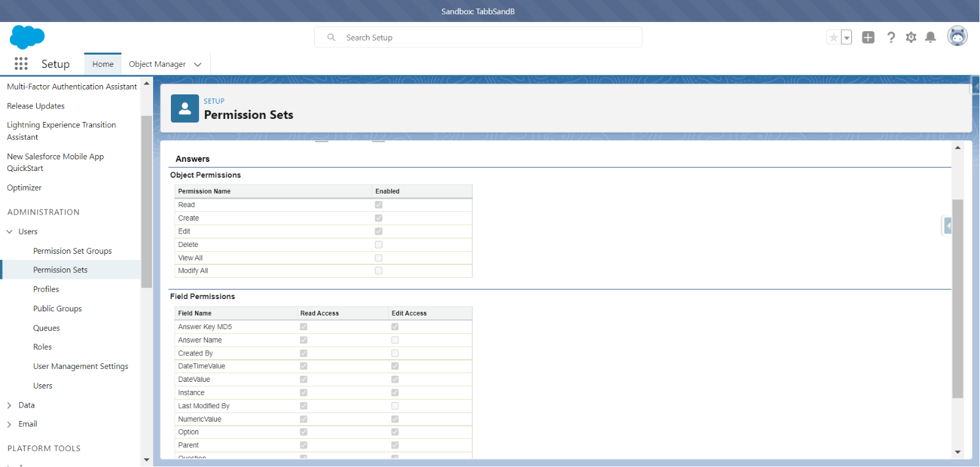
Task: Open the Help question mark icon
Action: 891,37
